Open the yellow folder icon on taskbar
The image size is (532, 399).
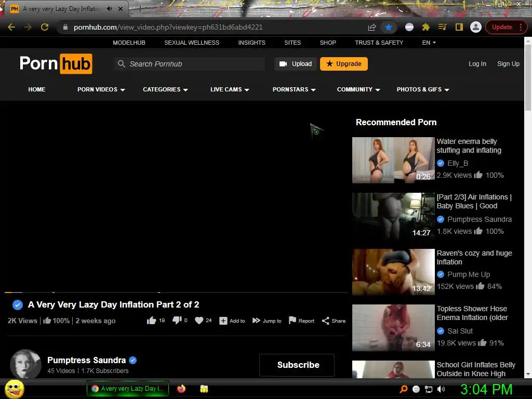tap(204, 389)
